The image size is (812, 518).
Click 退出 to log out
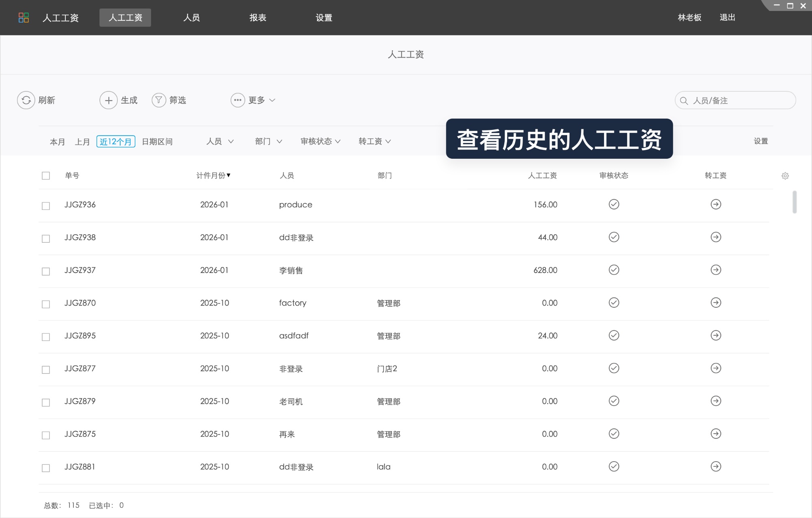[727, 17]
